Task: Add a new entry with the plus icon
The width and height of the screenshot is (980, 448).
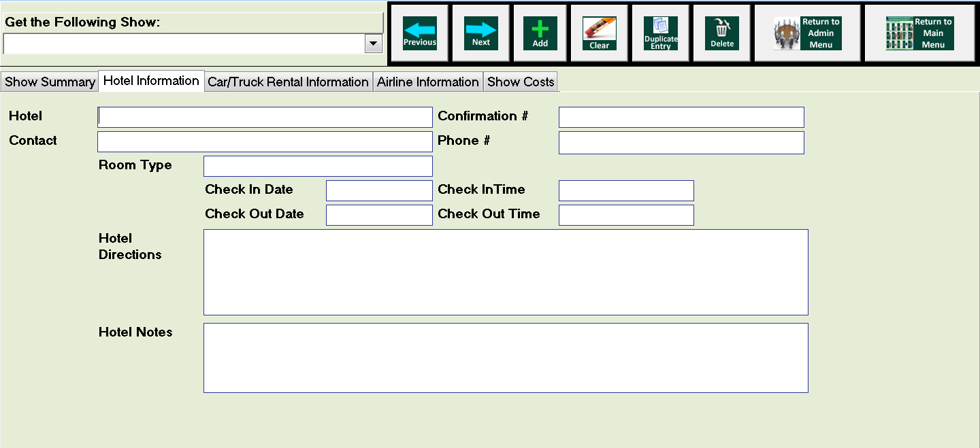Action: (x=540, y=33)
